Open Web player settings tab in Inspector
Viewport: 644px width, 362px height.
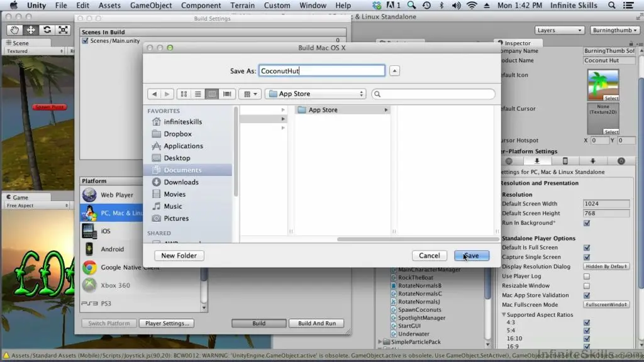[509, 162]
